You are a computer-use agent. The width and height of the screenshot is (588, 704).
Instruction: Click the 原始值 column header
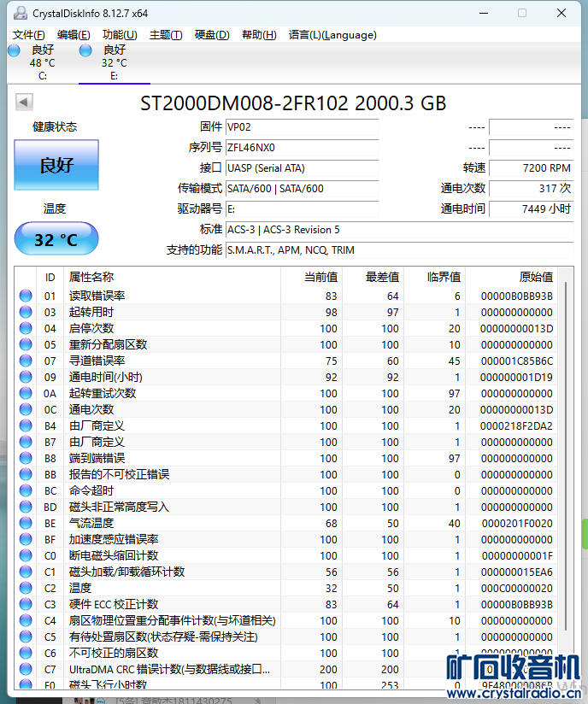[x=512, y=277]
